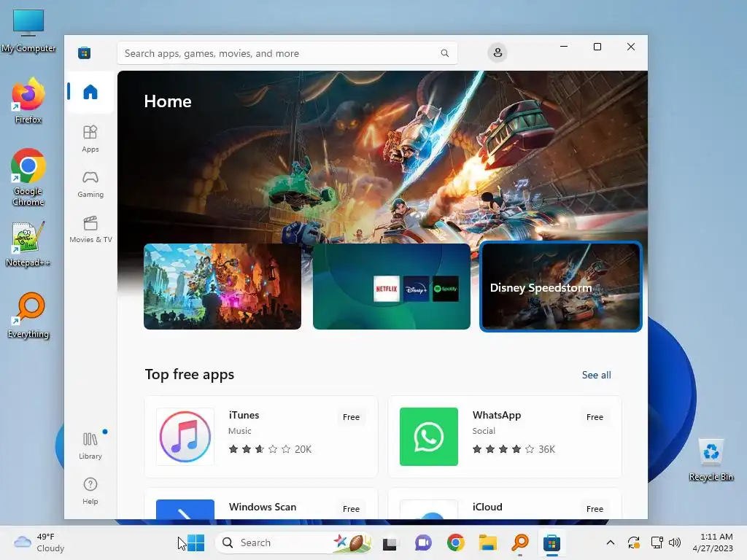Open the iCloud app title
Screen dimensions: 747x560
coord(487,507)
